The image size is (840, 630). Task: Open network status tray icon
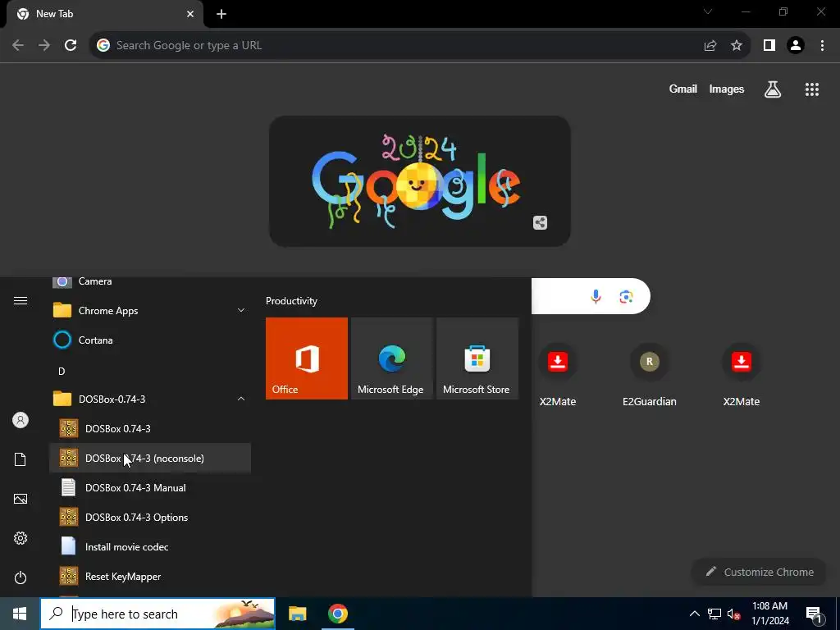click(x=714, y=614)
